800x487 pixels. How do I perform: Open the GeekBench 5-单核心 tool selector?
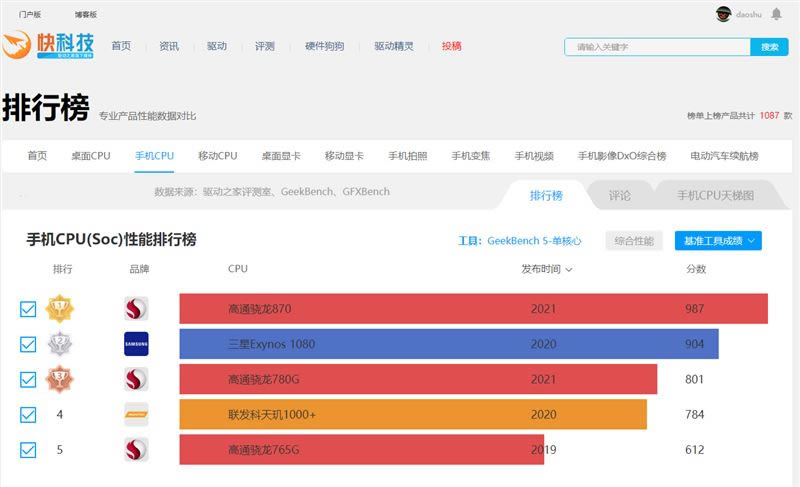533,241
